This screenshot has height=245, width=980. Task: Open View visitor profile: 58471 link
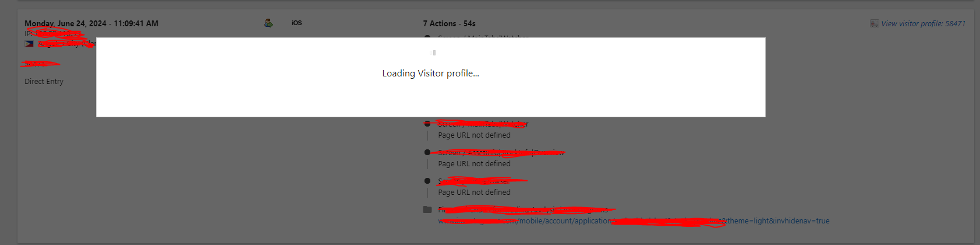point(923,23)
